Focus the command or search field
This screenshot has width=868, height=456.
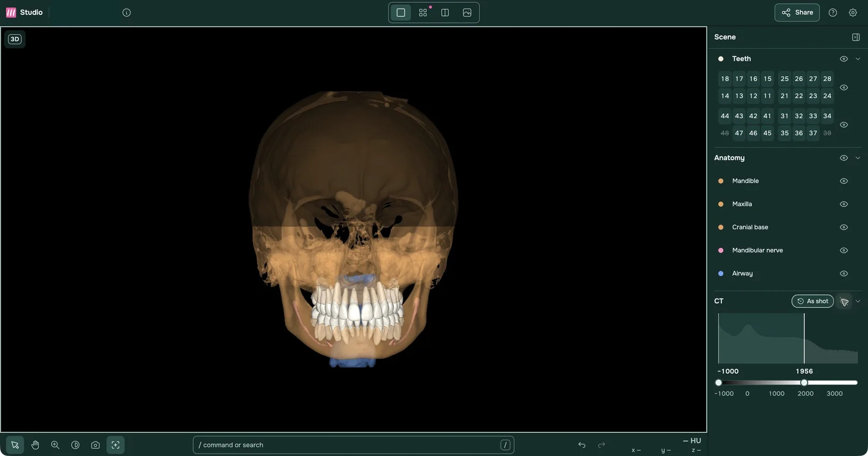pyautogui.click(x=353, y=445)
